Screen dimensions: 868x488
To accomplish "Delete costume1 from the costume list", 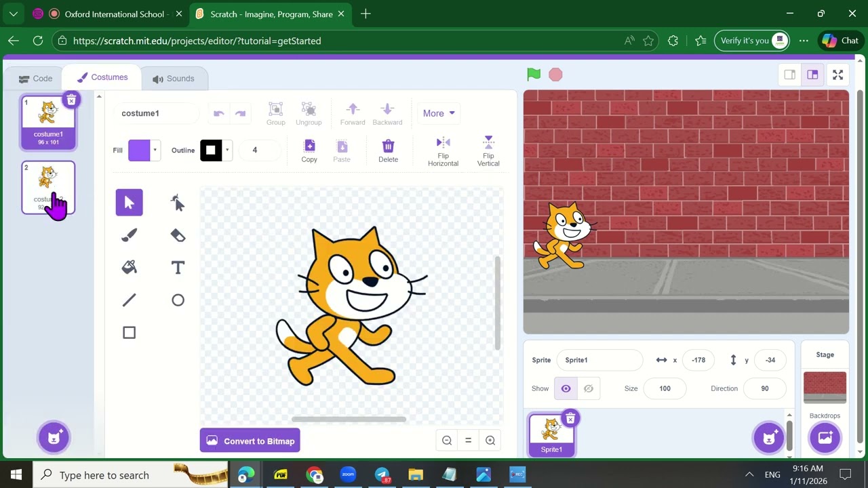I will (71, 100).
